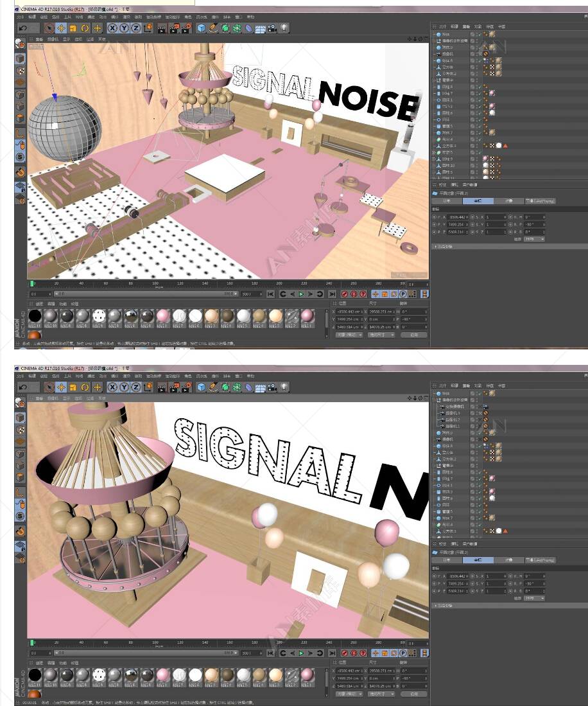Click the 应用 button in the upper coordinate manager
588x706 pixels.
(414, 335)
